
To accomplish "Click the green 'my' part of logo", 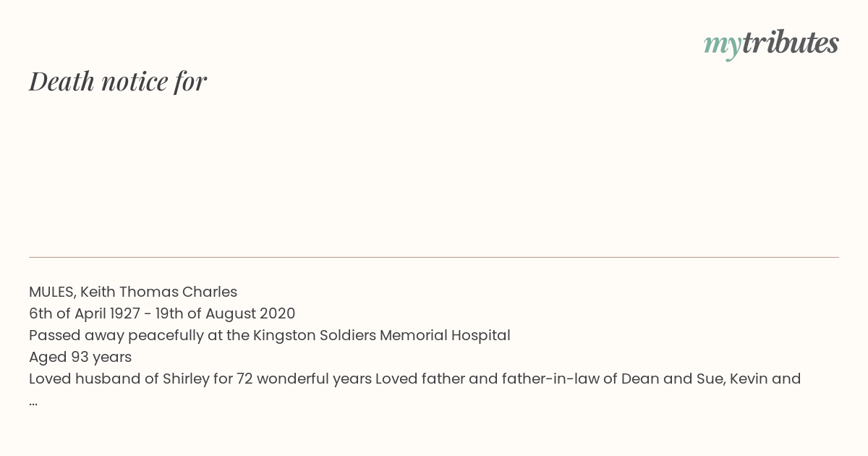I will [x=722, y=46].
